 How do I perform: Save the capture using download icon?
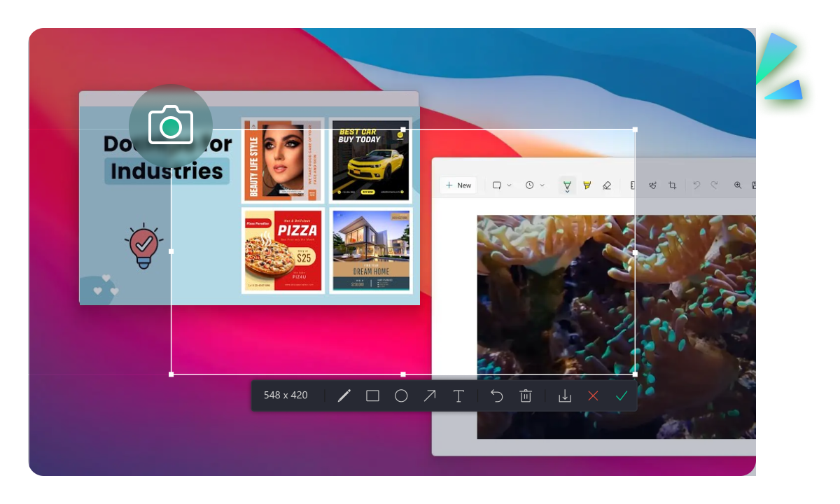pos(564,395)
